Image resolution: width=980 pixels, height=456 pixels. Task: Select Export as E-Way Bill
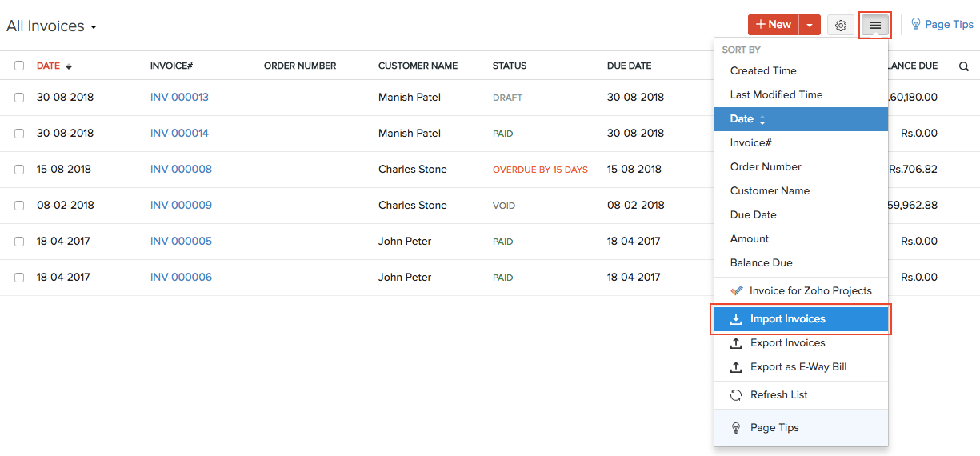(798, 367)
